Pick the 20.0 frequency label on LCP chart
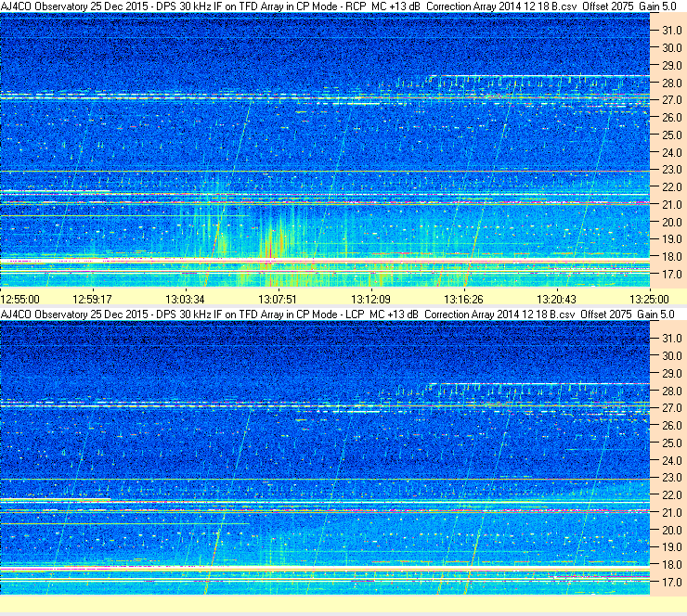The height and width of the screenshot is (616, 687). click(x=671, y=531)
